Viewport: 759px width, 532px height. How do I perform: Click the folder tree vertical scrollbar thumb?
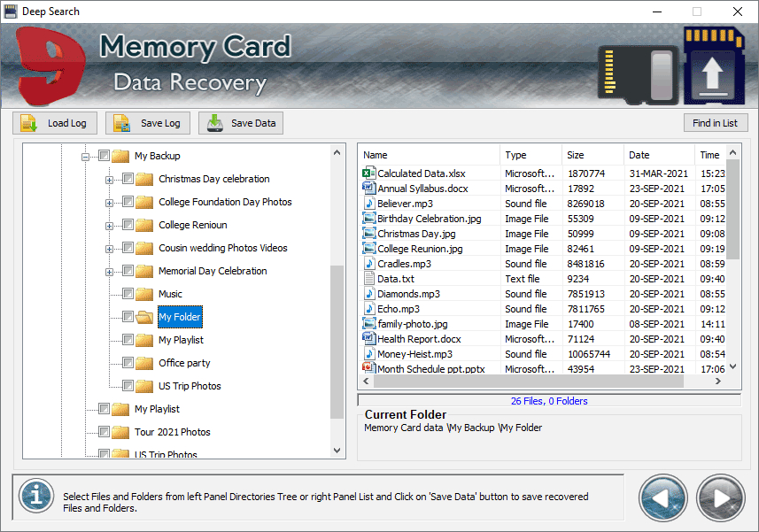[337, 342]
